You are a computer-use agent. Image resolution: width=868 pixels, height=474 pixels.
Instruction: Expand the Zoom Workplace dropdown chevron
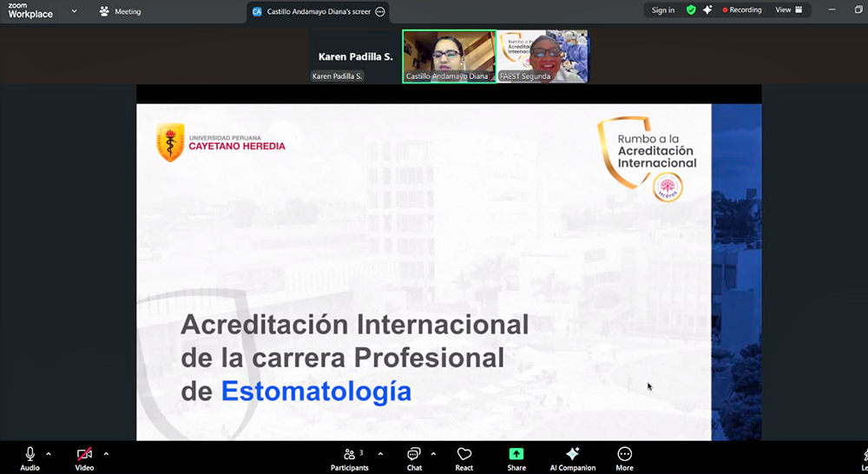[74, 11]
